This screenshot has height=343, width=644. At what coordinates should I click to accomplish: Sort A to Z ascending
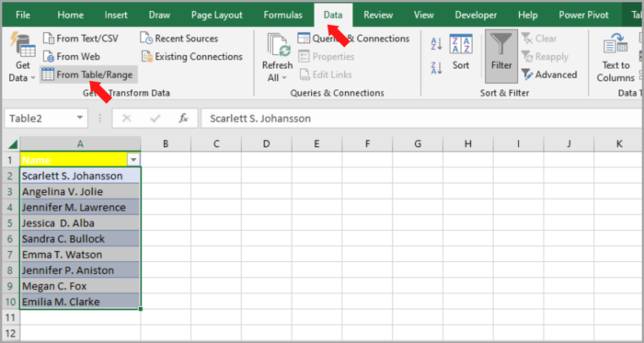pos(436,44)
